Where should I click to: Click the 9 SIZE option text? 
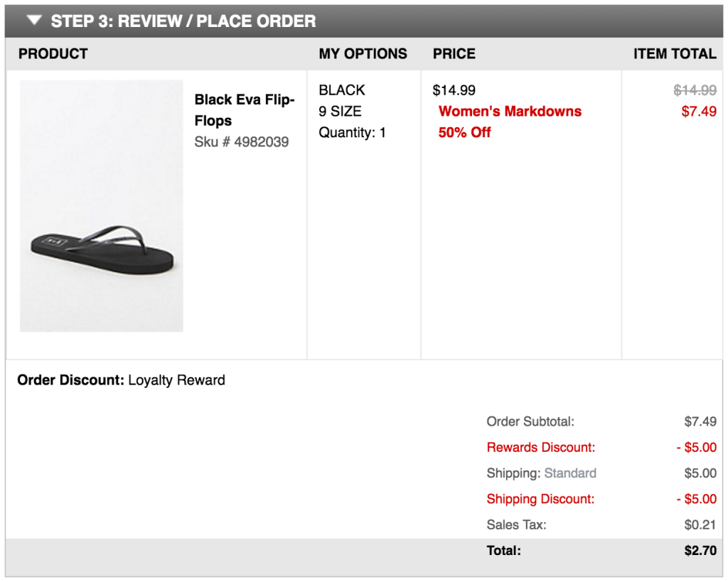click(340, 112)
